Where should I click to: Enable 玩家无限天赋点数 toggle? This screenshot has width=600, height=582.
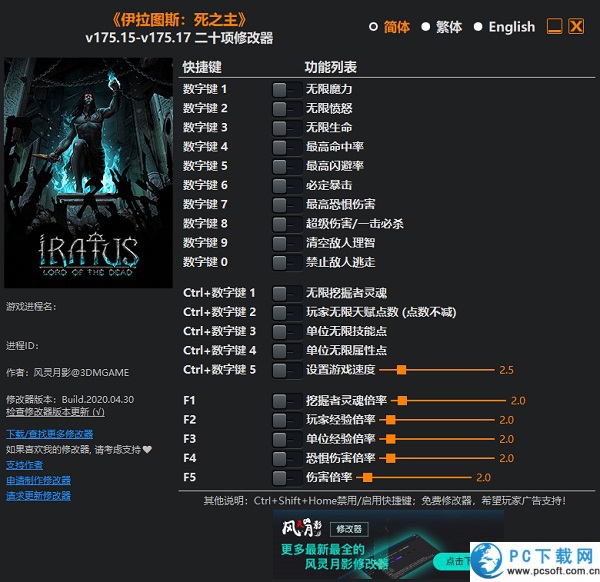(287, 313)
